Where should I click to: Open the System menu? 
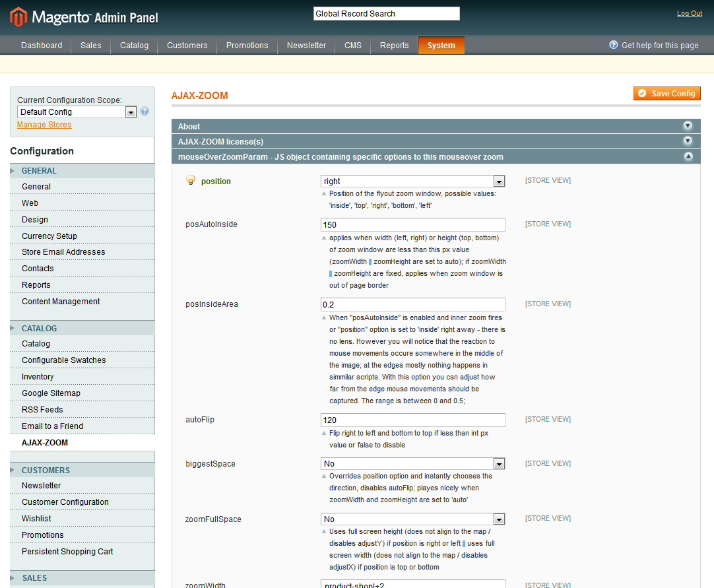[441, 46]
